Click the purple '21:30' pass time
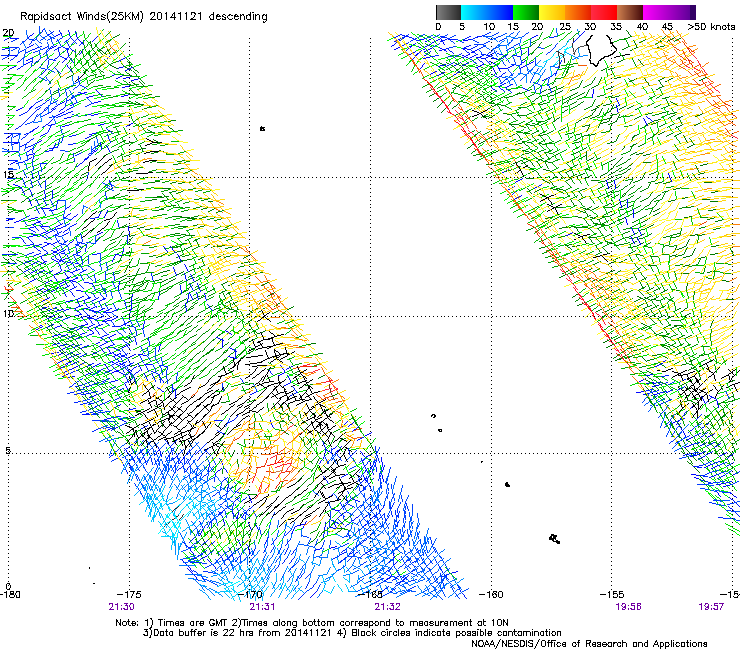Image resolution: width=740 pixels, height=650 pixels. point(121,607)
